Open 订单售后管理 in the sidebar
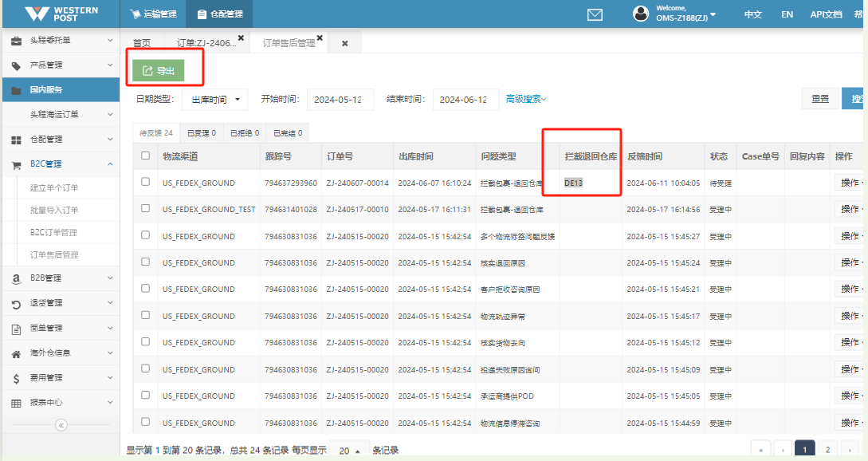Image resolution: width=868 pixels, height=461 pixels. pos(54,255)
